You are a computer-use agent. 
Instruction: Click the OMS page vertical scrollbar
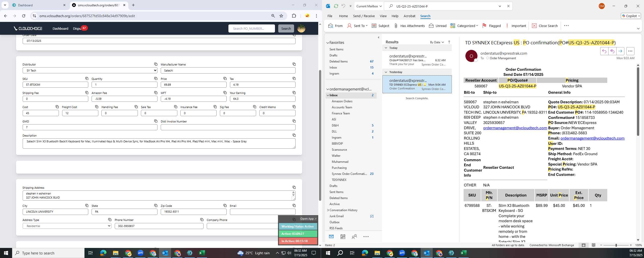tap(320, 135)
